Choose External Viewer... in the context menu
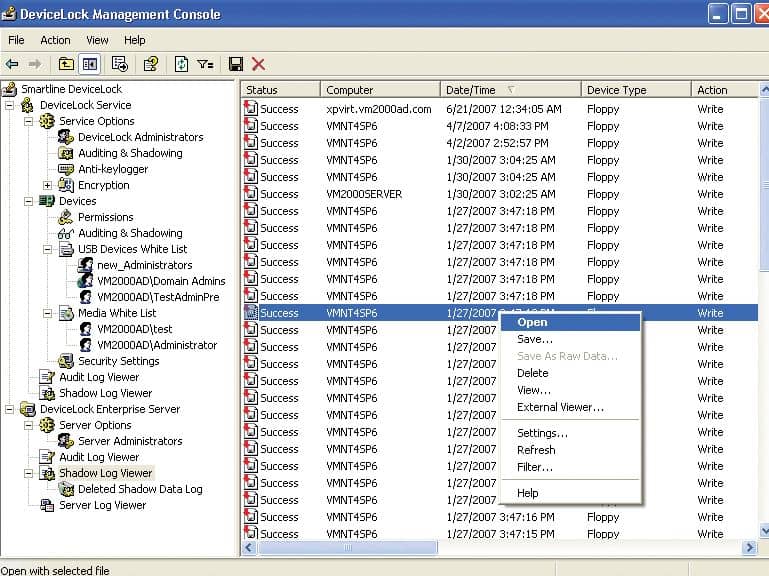The image size is (769, 576). (x=571, y=407)
